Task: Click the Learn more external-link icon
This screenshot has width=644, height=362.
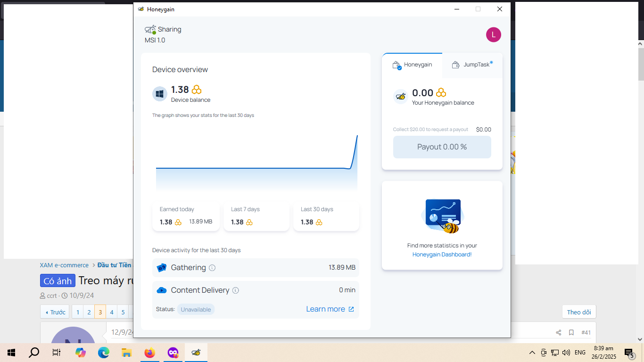Action: 351,309
